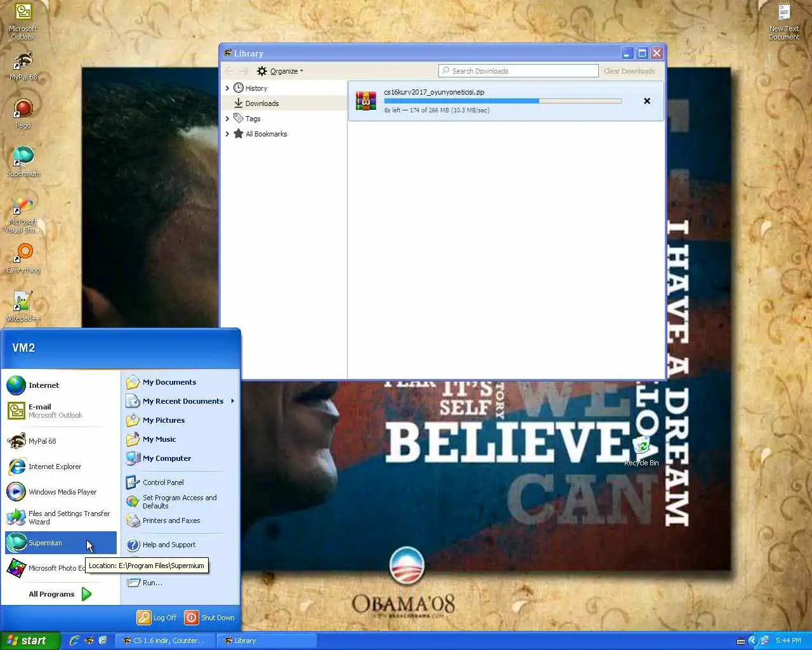Cancel the cs16kurv2017 zip download
Image resolution: width=812 pixels, height=650 pixels.
647,101
